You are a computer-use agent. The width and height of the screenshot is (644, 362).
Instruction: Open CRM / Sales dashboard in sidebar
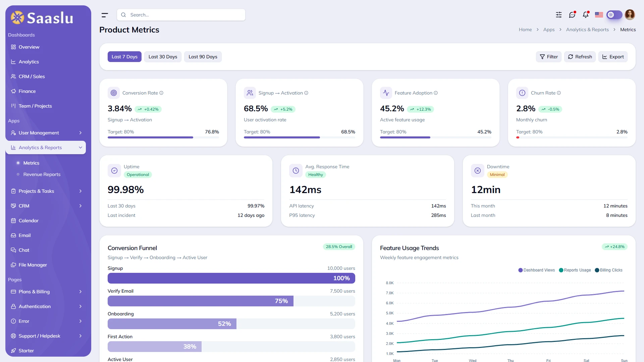pyautogui.click(x=46, y=76)
